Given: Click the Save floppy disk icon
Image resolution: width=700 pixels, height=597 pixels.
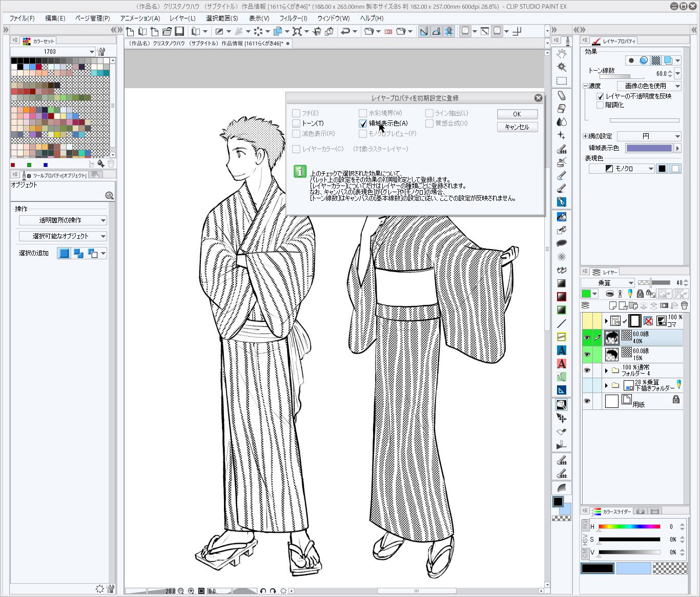Looking at the screenshot, I should pos(179,31).
